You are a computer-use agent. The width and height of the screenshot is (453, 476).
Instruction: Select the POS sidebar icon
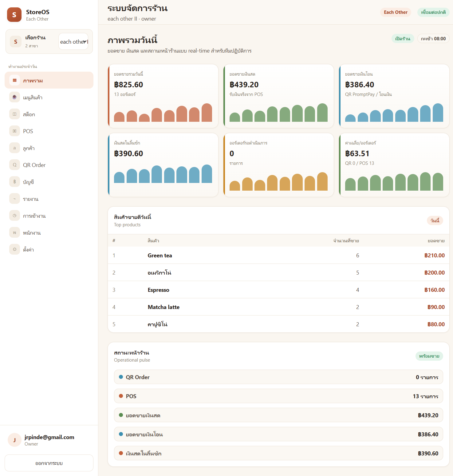click(14, 131)
